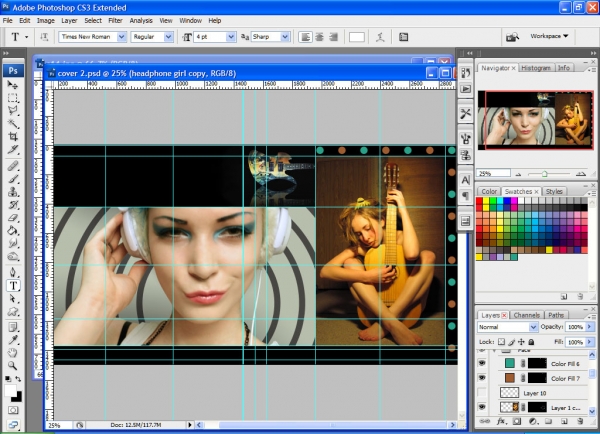Open the Filter menu

coord(115,20)
